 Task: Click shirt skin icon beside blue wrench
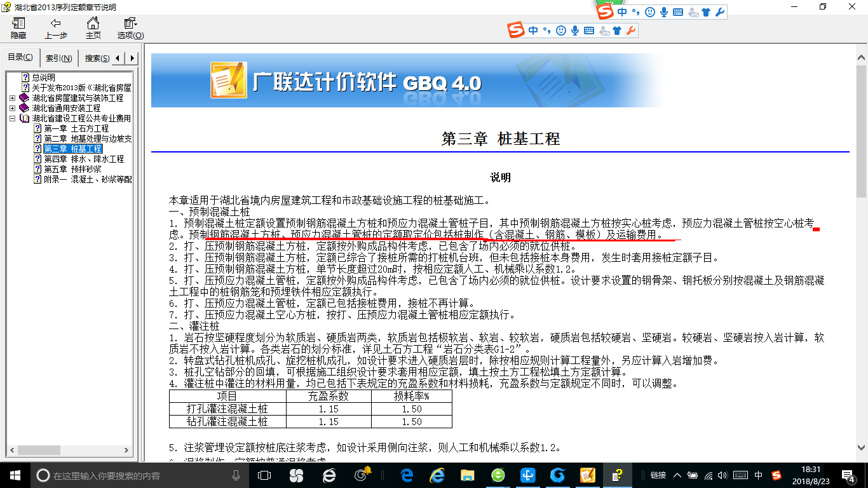pyautogui.click(x=706, y=12)
